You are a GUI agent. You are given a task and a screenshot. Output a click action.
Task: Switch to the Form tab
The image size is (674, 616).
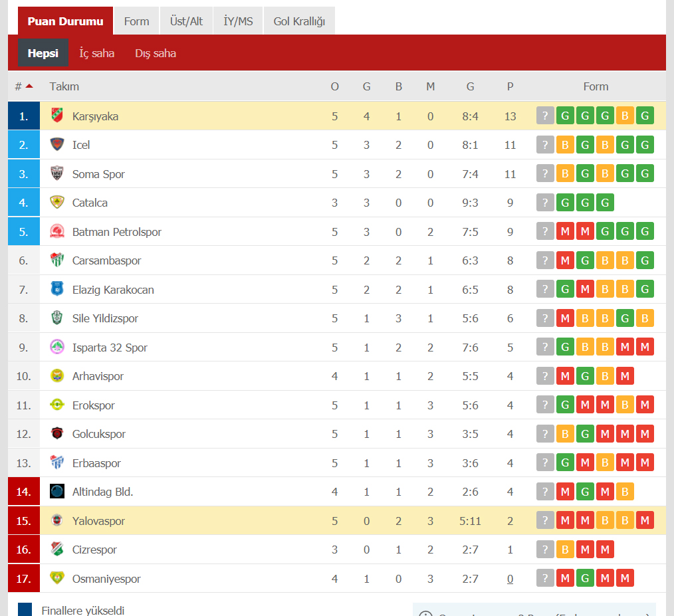(137, 21)
